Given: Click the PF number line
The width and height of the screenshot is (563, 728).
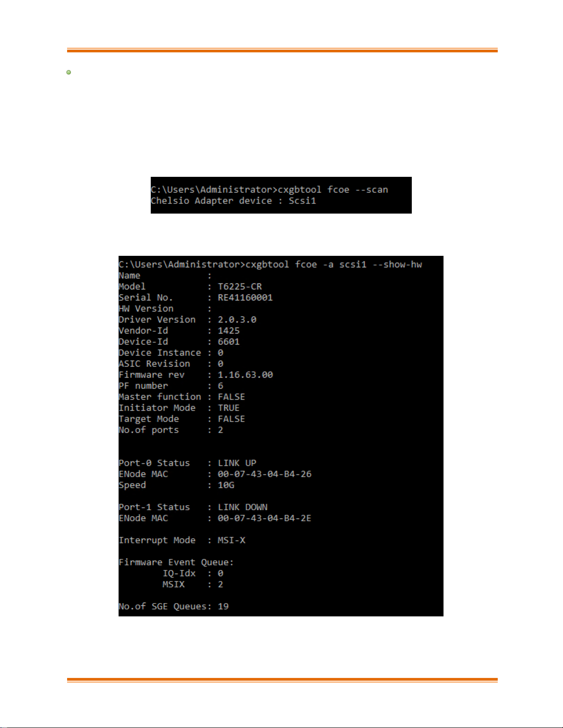Looking at the screenshot, I should (171, 386).
